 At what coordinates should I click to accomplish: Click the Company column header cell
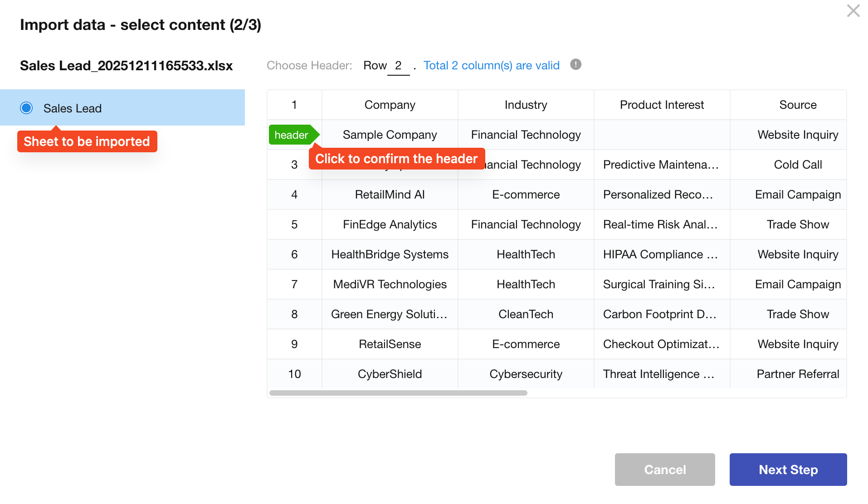click(390, 105)
